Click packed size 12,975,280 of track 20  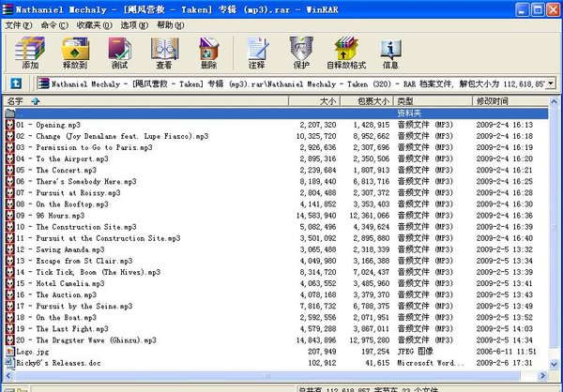click(370, 340)
